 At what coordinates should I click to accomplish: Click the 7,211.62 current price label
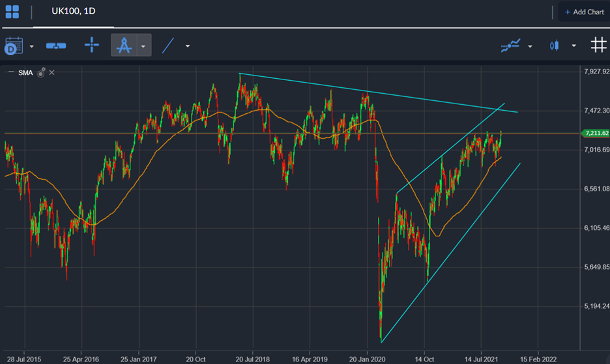click(x=596, y=133)
